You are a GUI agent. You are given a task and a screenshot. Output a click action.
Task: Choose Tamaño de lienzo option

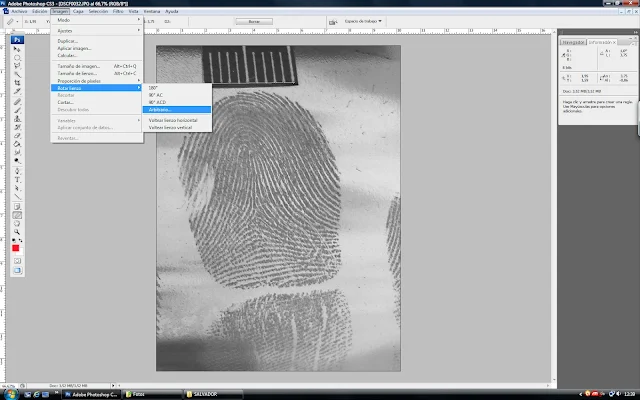click(x=97, y=73)
